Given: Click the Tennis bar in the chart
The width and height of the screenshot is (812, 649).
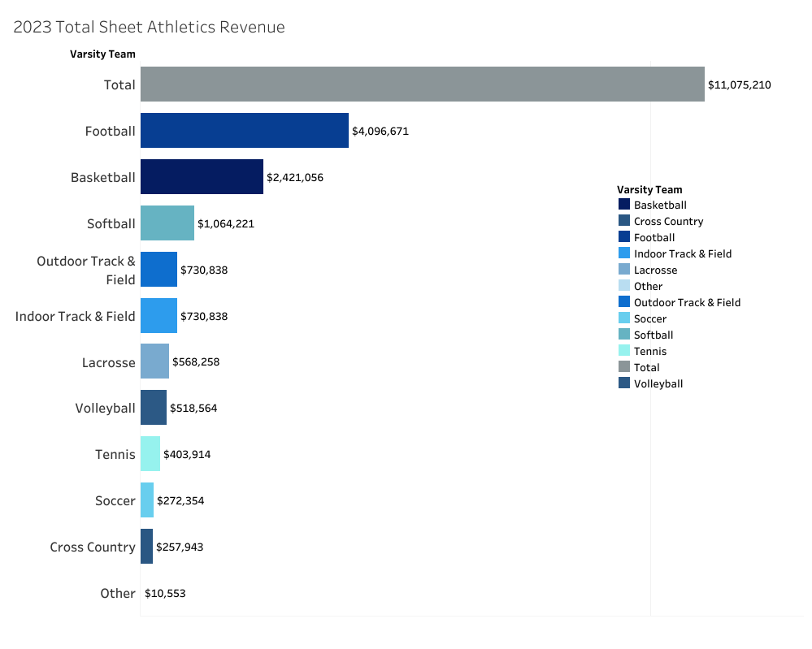Looking at the screenshot, I should (150, 454).
